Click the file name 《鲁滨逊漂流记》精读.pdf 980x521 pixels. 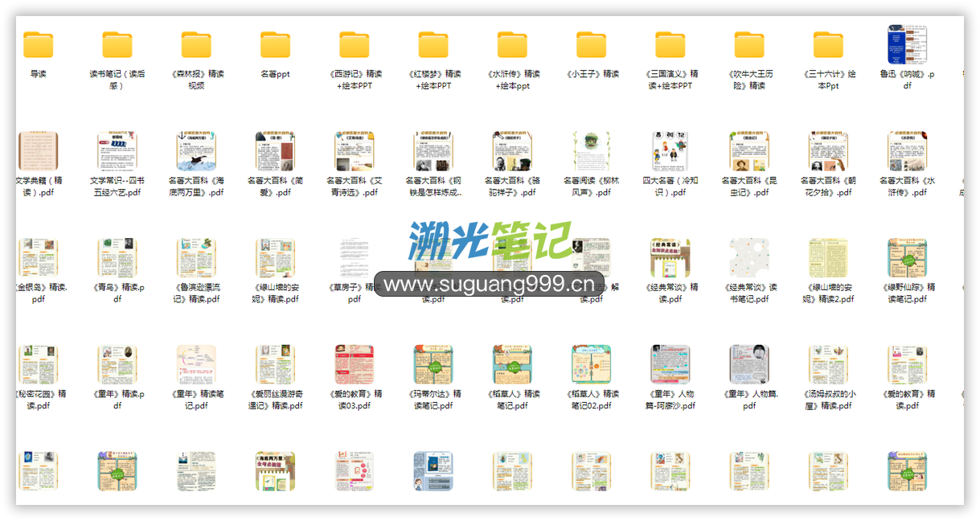coord(196,293)
